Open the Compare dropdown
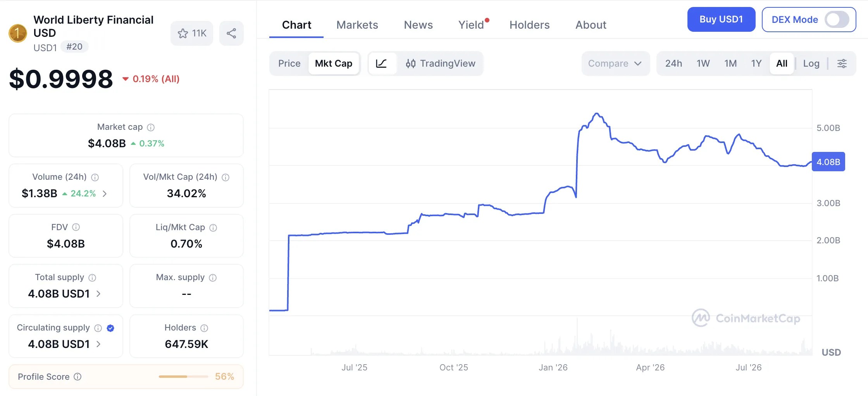This screenshot has height=396, width=868. click(615, 64)
